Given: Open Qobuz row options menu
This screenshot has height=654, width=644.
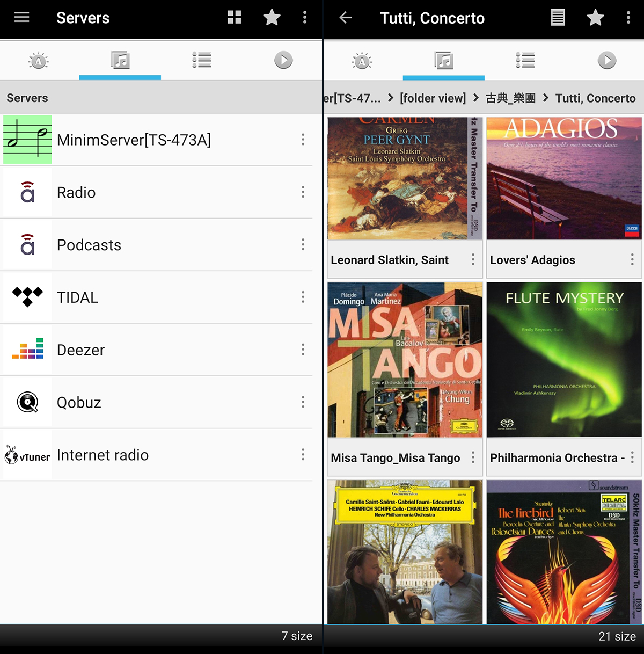Looking at the screenshot, I should tap(303, 403).
